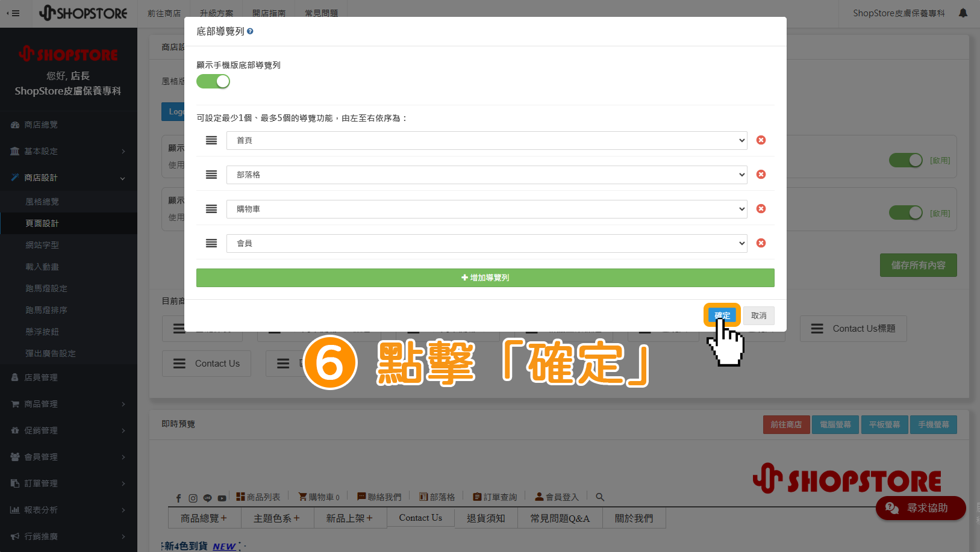The width and height of the screenshot is (980, 552).
Task: Collapse sidebar with the hamburger icon
Action: pos(13,13)
